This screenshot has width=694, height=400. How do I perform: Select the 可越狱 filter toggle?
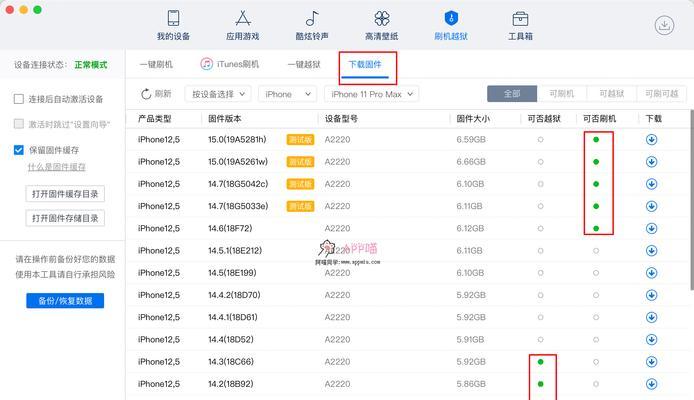point(612,94)
